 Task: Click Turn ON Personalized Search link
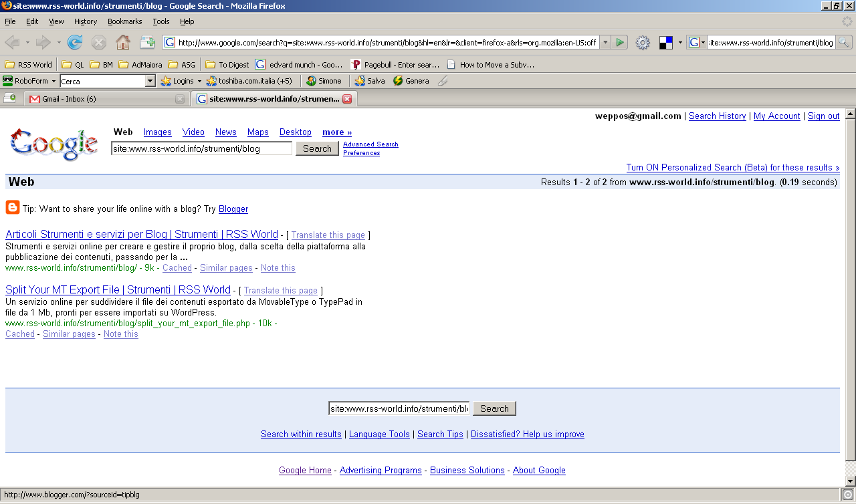click(733, 168)
